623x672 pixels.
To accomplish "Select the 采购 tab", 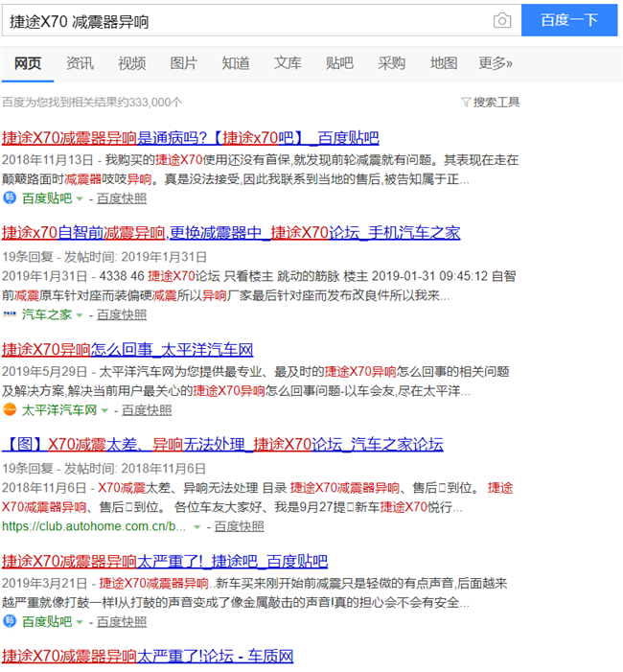I will pyautogui.click(x=392, y=63).
